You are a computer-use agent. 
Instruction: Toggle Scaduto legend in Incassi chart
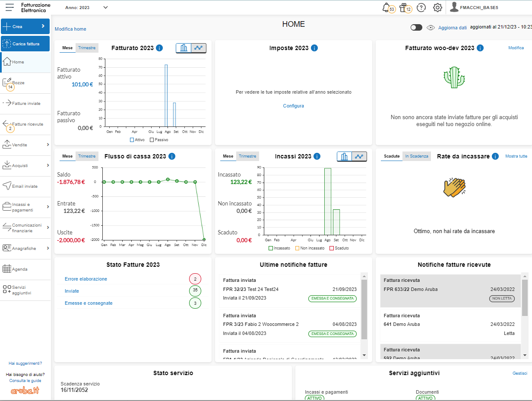[x=339, y=248]
